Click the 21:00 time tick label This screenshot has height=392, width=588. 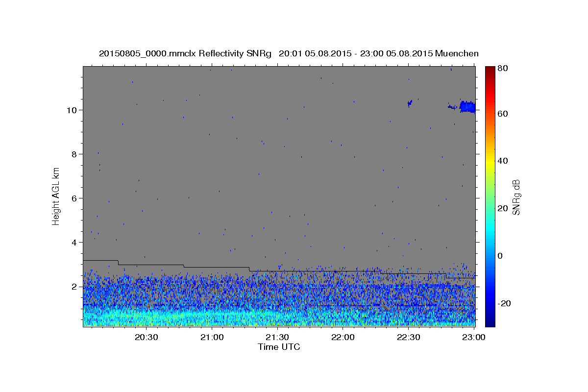212,337
